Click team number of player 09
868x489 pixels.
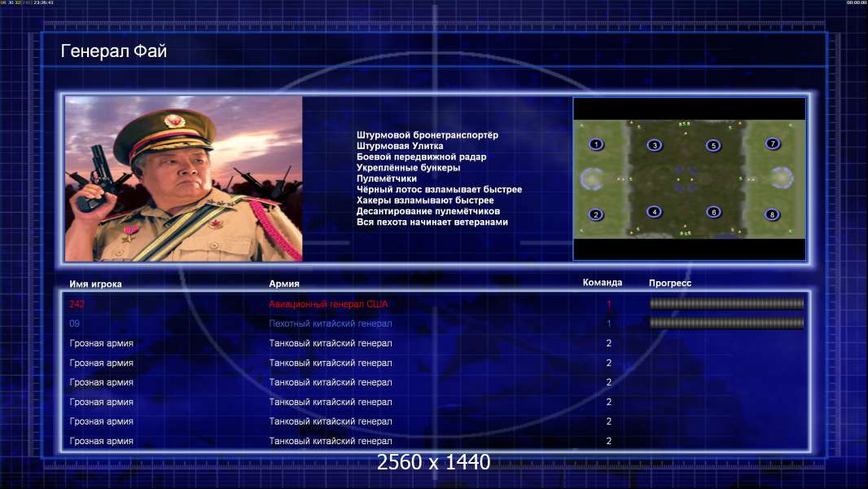[x=609, y=324]
